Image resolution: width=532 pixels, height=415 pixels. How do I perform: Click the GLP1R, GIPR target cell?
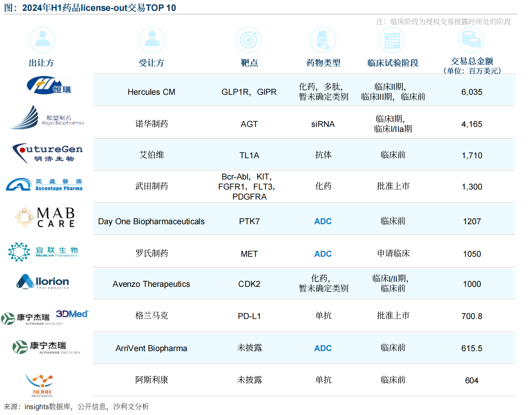[249, 92]
